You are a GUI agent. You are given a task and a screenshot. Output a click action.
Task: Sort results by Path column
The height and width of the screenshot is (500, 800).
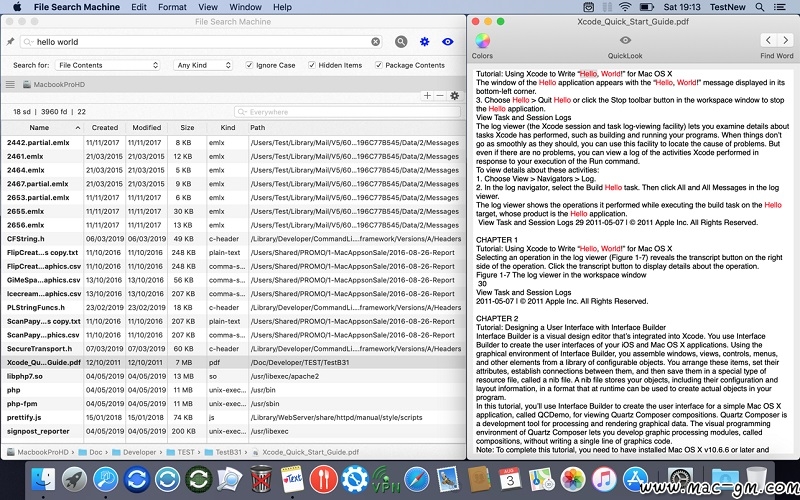pyautogui.click(x=356, y=128)
